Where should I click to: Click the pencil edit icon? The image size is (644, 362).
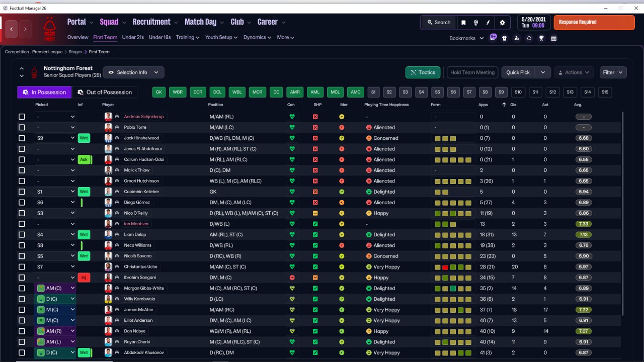488,23
